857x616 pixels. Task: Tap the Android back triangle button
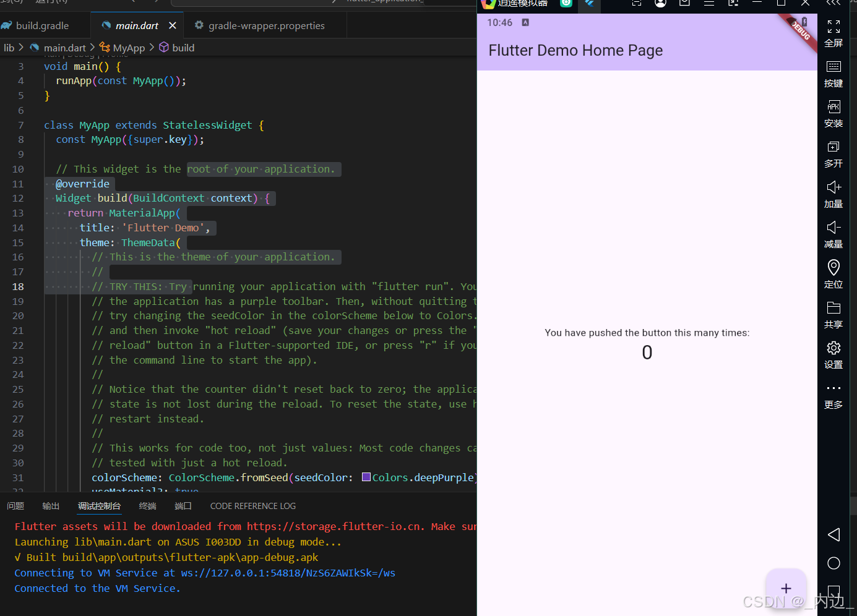pyautogui.click(x=833, y=534)
